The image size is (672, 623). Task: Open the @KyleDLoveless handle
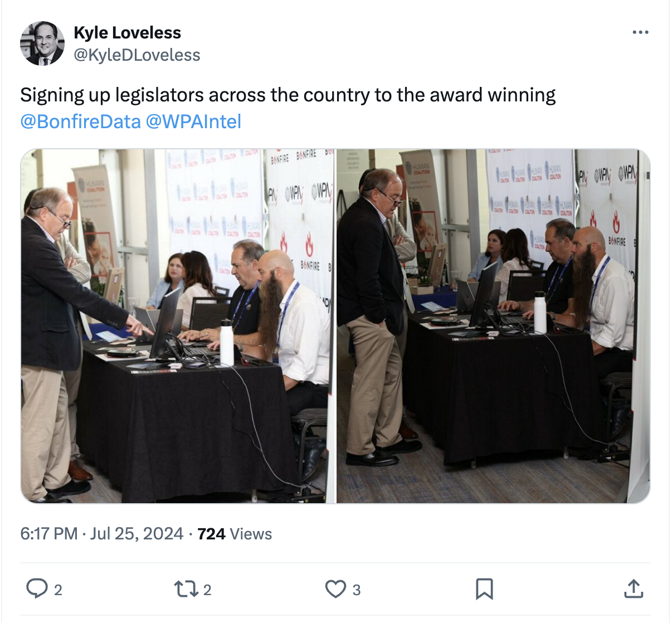(x=137, y=55)
